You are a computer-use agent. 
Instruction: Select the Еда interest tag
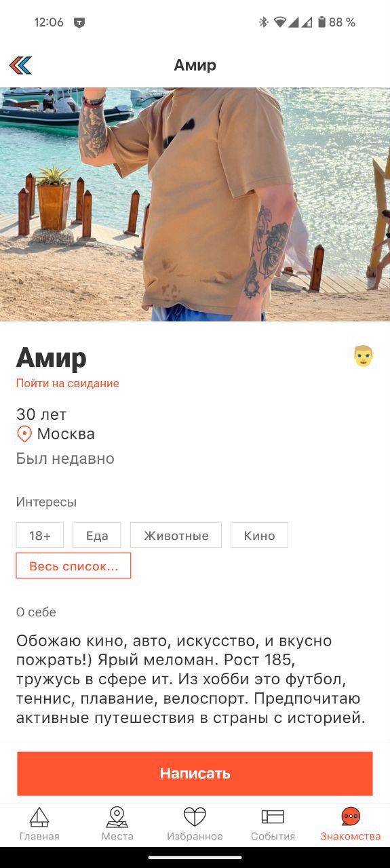97,535
